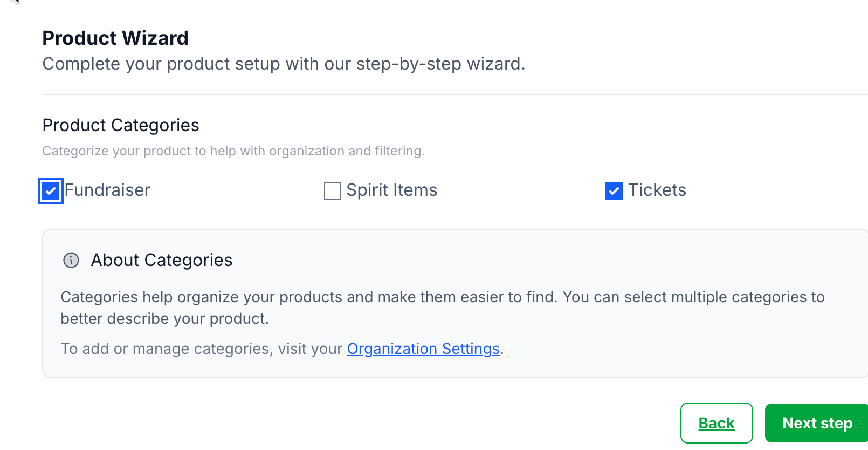Click the 'To add or manage categories' text
The height and width of the screenshot is (450, 868).
click(x=201, y=349)
